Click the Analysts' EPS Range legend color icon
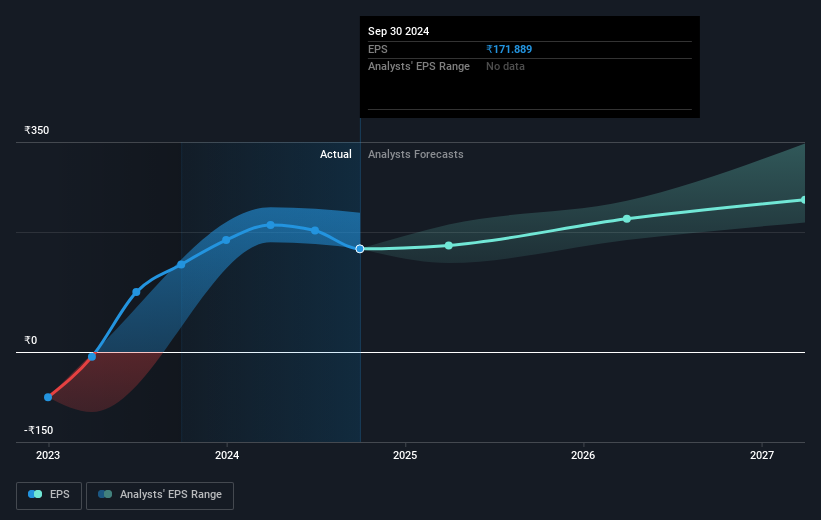Screen dimensions: 821x520 tap(105, 494)
